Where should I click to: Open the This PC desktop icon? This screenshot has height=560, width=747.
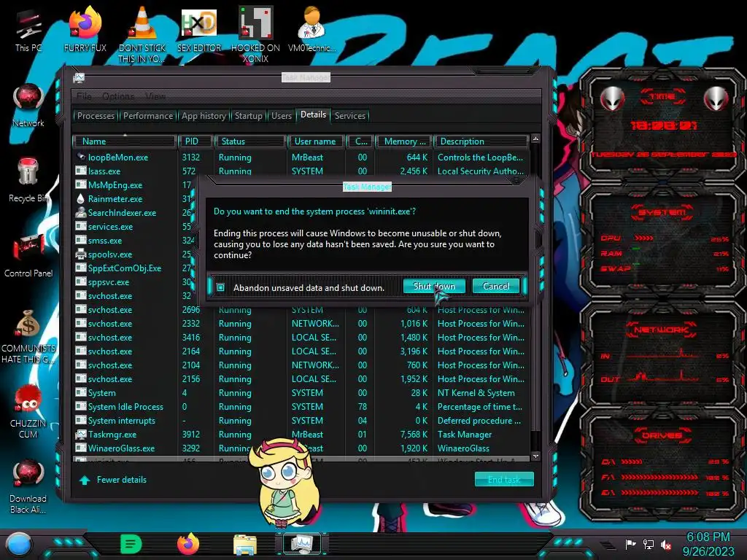[x=28, y=31]
